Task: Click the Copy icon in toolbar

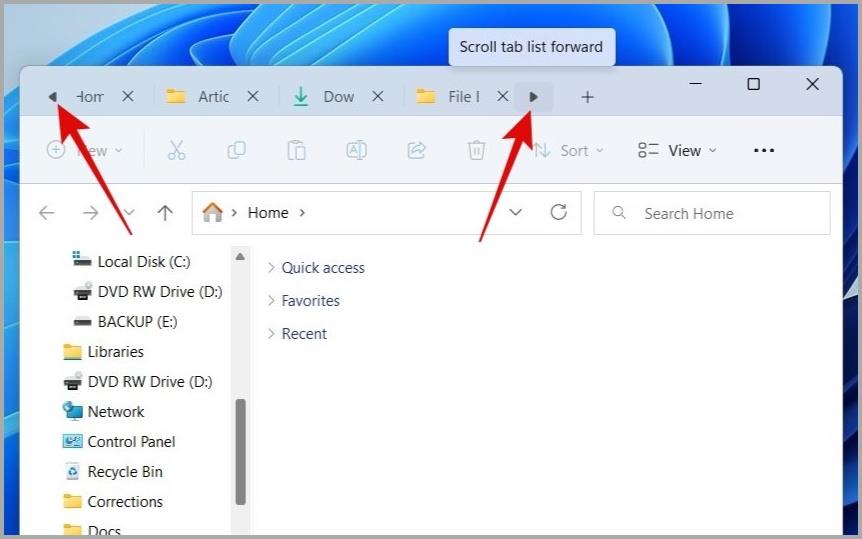Action: point(236,150)
